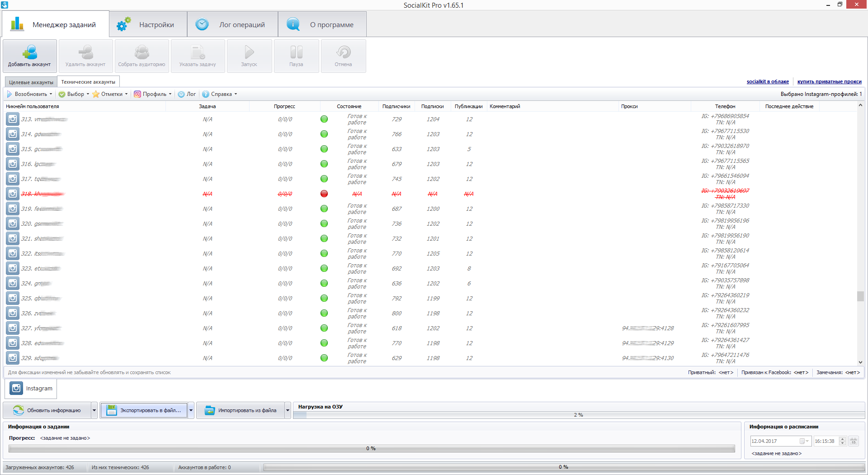868x475 pixels.
Task: Click the schedule time field 16:15:38
Action: 826,441
